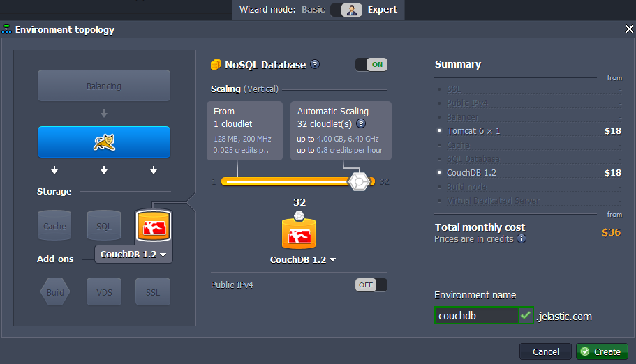Image resolution: width=636 pixels, height=364 pixels.
Task: Click the Environment topology title icon
Action: pos(6,29)
